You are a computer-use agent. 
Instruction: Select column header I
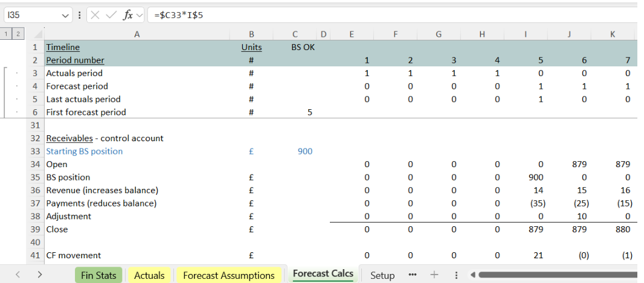click(x=525, y=34)
